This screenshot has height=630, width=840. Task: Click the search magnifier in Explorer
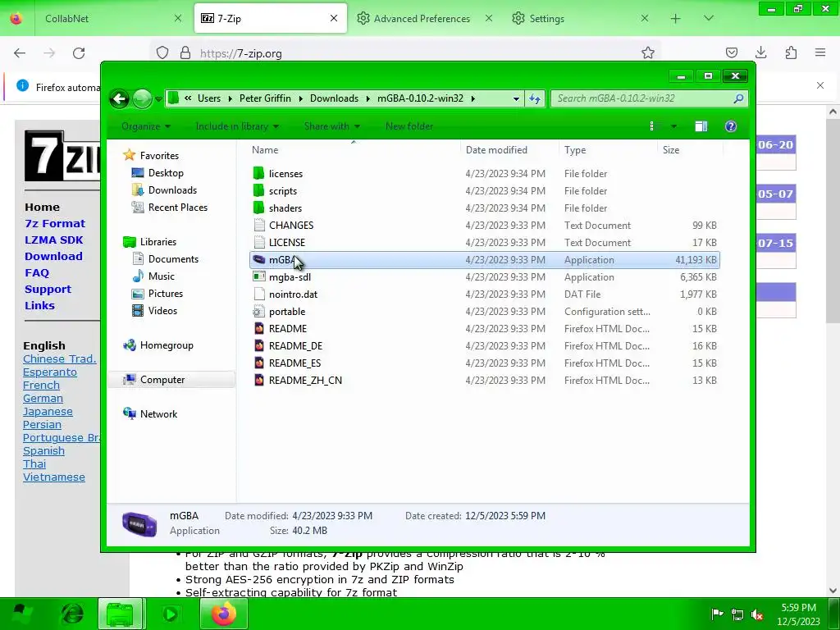738,98
